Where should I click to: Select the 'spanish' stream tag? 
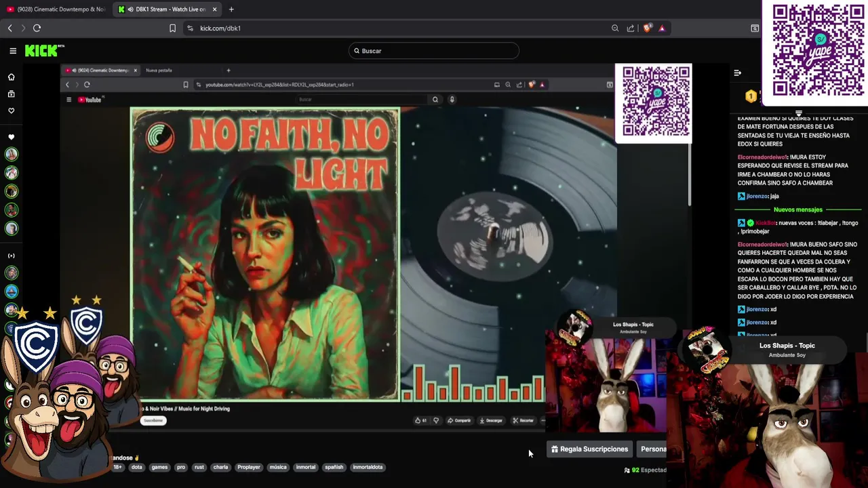tap(334, 467)
